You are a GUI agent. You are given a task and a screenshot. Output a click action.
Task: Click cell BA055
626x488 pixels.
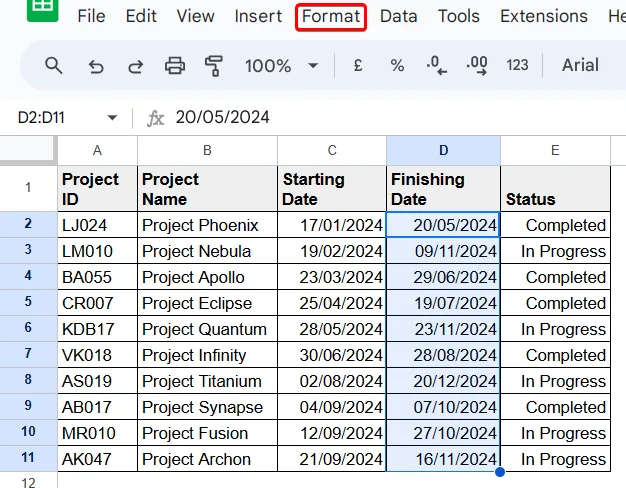pyautogui.click(x=97, y=277)
